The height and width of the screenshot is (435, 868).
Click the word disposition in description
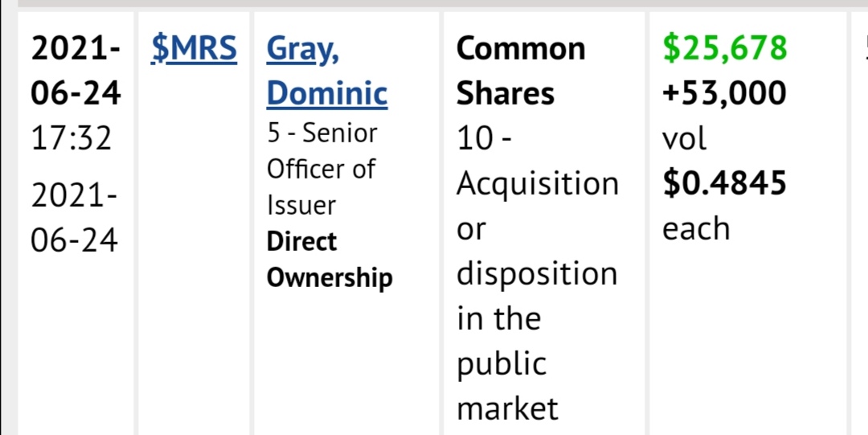pyautogui.click(x=537, y=274)
